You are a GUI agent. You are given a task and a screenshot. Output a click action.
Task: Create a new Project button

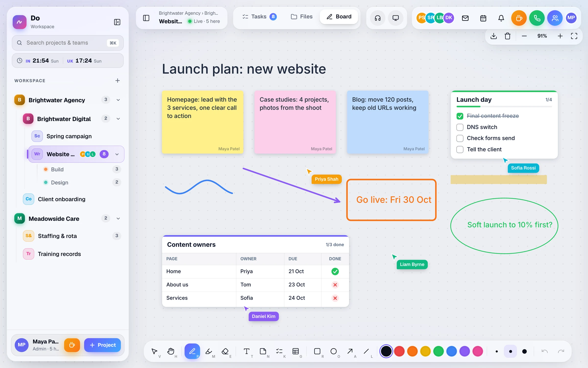click(102, 345)
